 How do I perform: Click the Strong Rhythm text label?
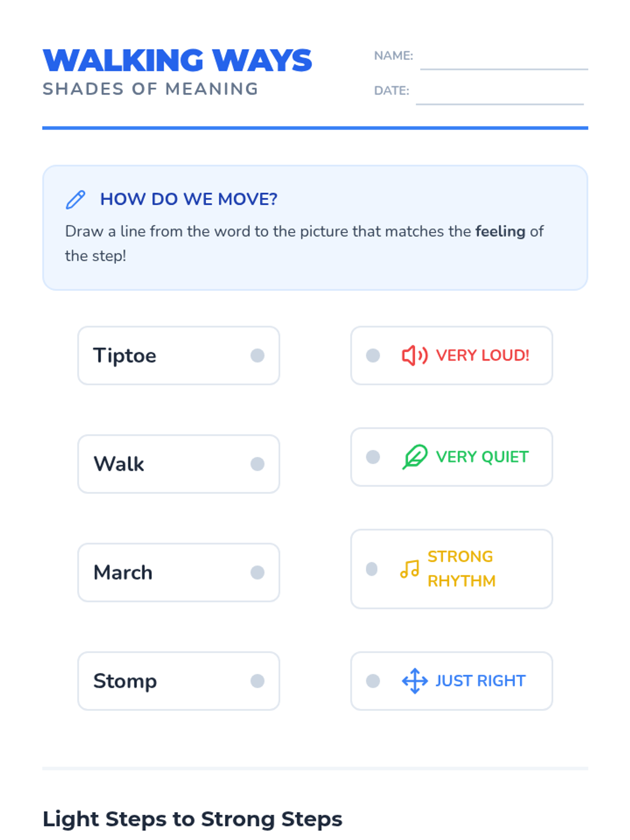coord(461,569)
